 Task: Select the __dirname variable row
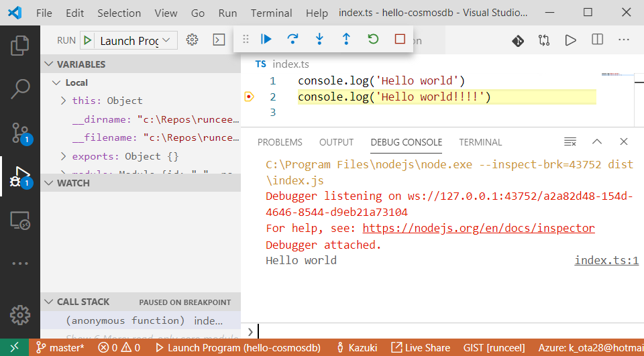click(x=140, y=119)
